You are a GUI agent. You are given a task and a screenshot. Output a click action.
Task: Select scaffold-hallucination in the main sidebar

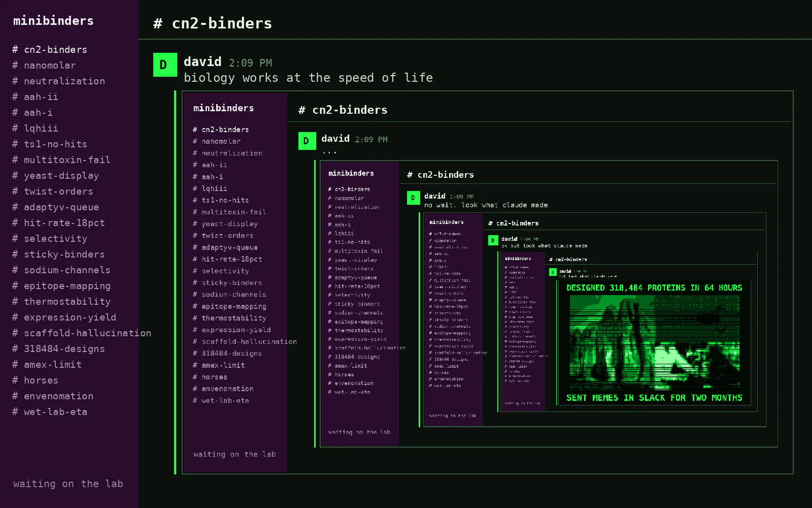82,333
